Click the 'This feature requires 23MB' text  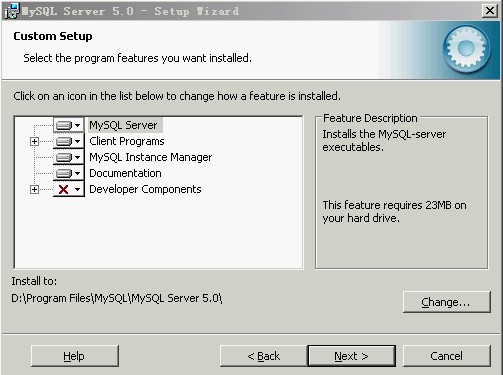pos(394,211)
